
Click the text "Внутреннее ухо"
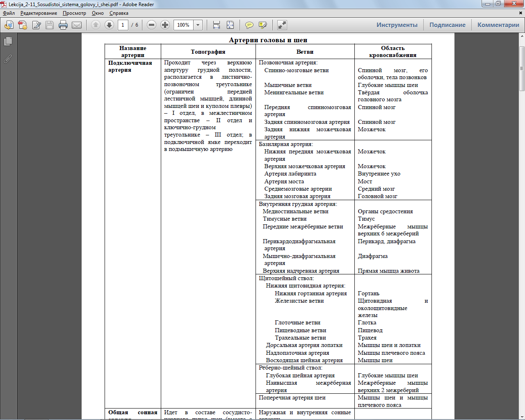point(379,174)
